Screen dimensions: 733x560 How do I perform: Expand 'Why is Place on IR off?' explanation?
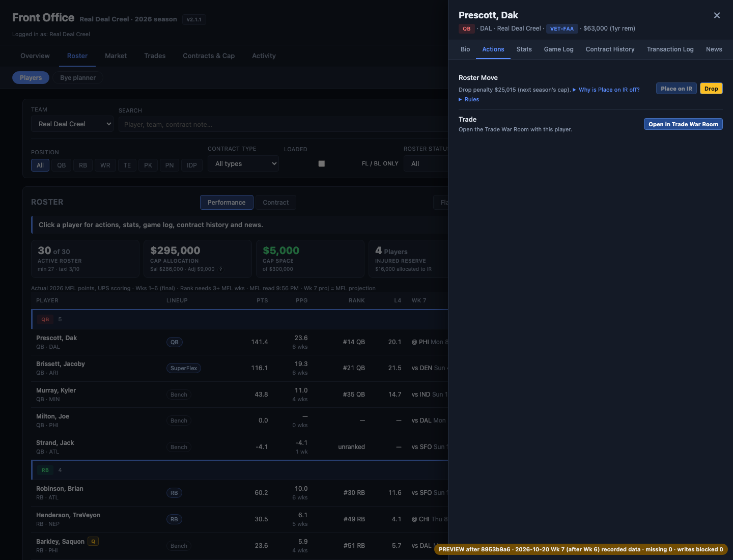(606, 90)
